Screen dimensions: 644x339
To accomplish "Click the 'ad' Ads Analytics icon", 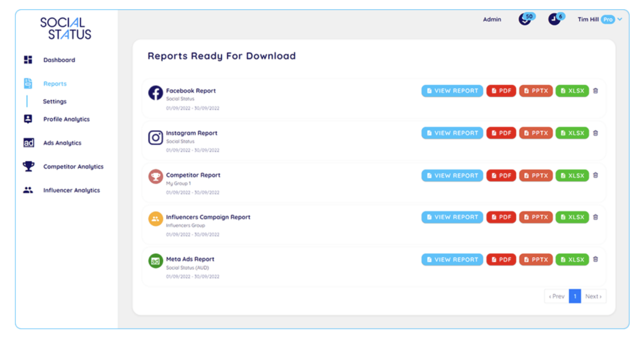I will [x=27, y=143].
